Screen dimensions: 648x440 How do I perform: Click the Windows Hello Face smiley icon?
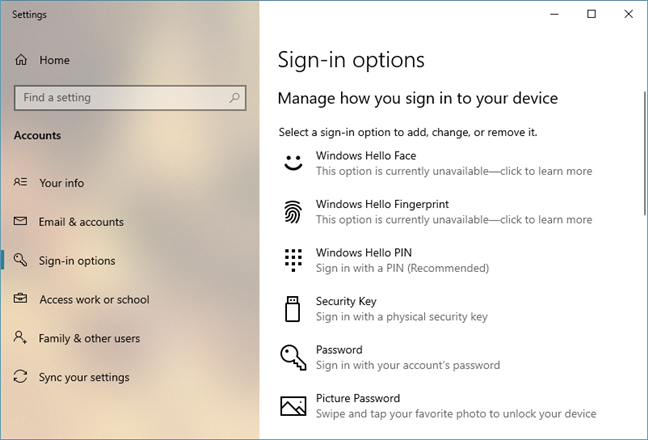coord(293,163)
